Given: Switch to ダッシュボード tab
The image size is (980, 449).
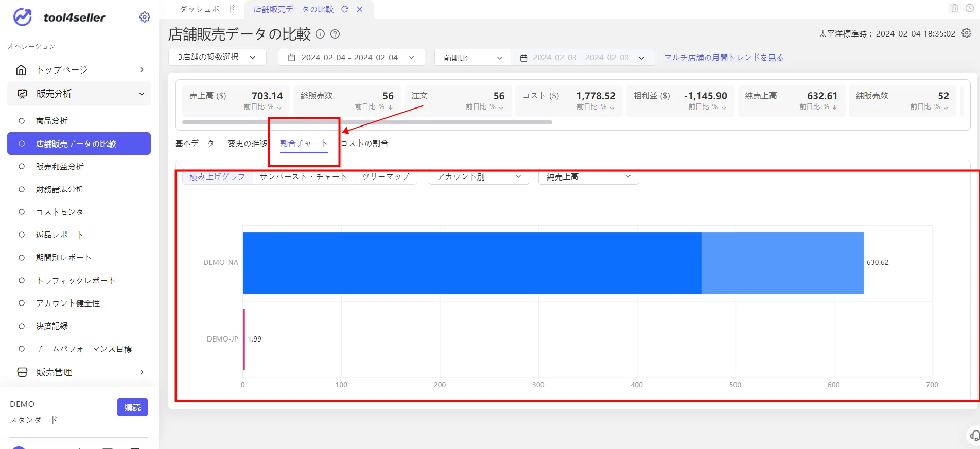Looking at the screenshot, I should pyautogui.click(x=207, y=9).
